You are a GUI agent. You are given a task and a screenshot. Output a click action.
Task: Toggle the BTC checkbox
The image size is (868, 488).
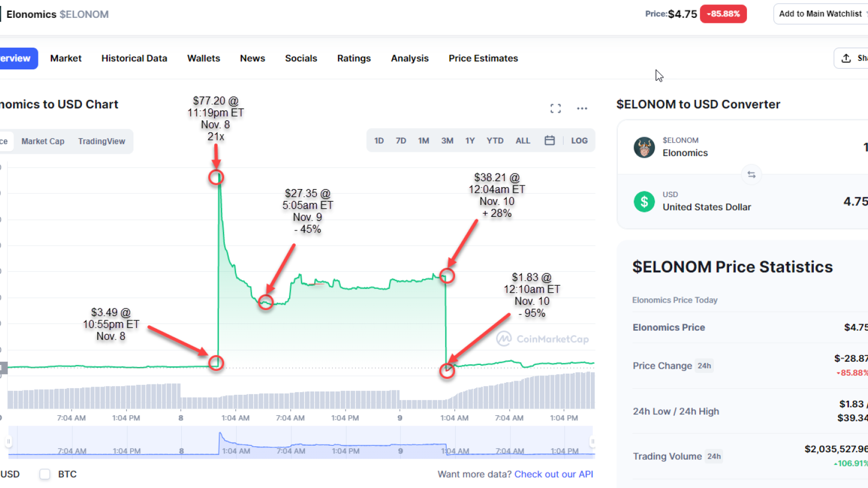tap(45, 474)
